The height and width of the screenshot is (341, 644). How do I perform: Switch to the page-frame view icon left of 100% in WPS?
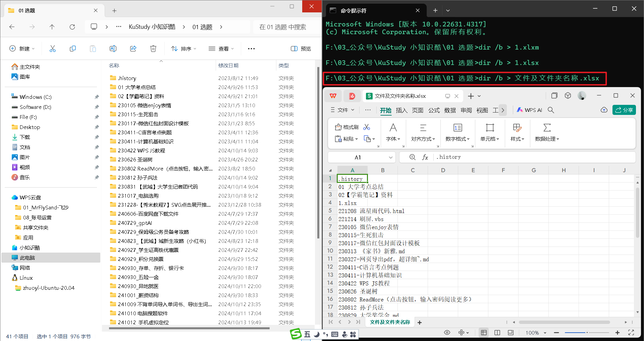click(511, 333)
